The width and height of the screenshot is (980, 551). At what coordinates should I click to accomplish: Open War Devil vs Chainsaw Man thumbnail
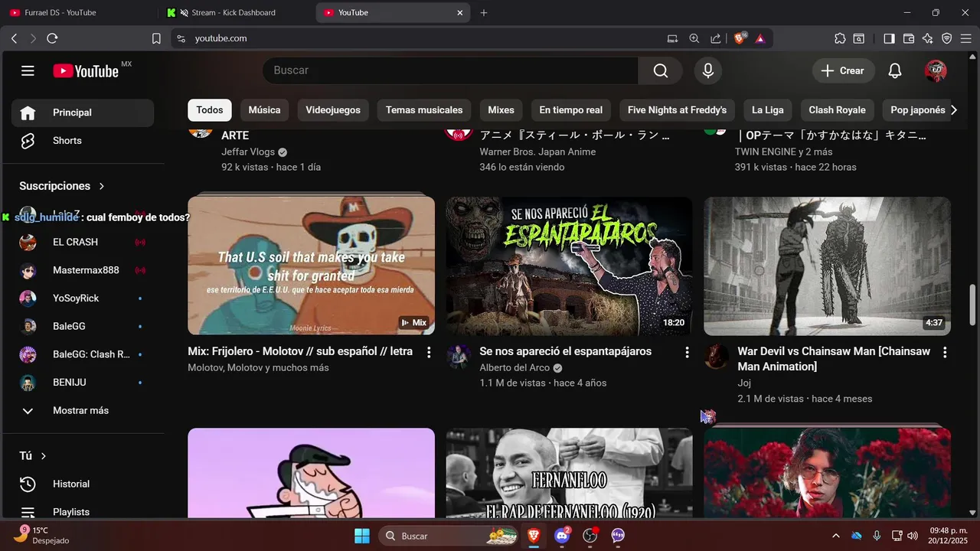tap(827, 266)
